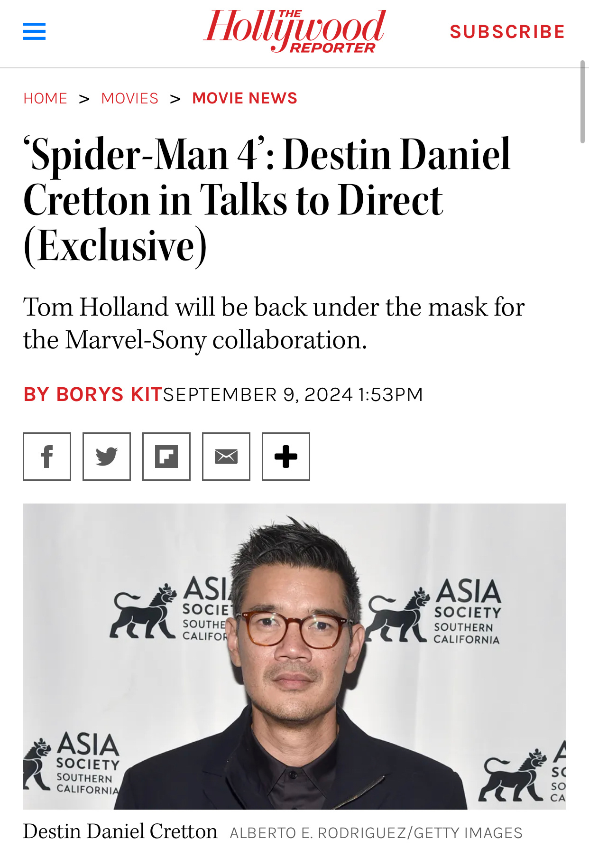Open the hamburger navigation menu
Screen dimensions: 589x868
[x=34, y=31]
